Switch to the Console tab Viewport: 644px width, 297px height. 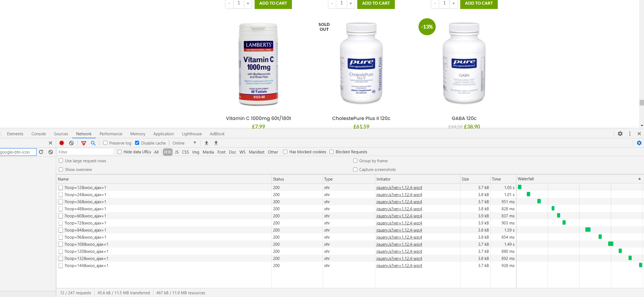pos(39,134)
